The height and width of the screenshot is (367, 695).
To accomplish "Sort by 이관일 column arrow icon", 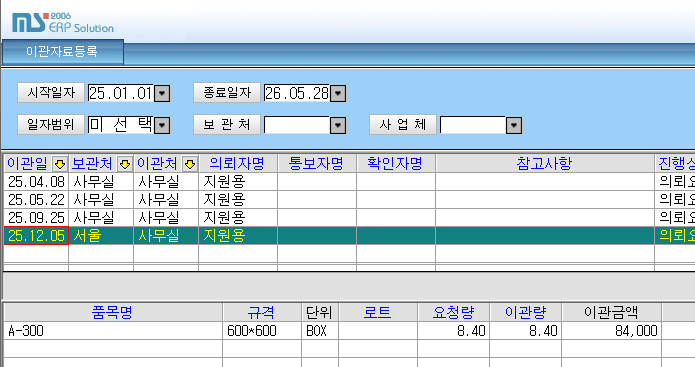I will tap(60, 164).
